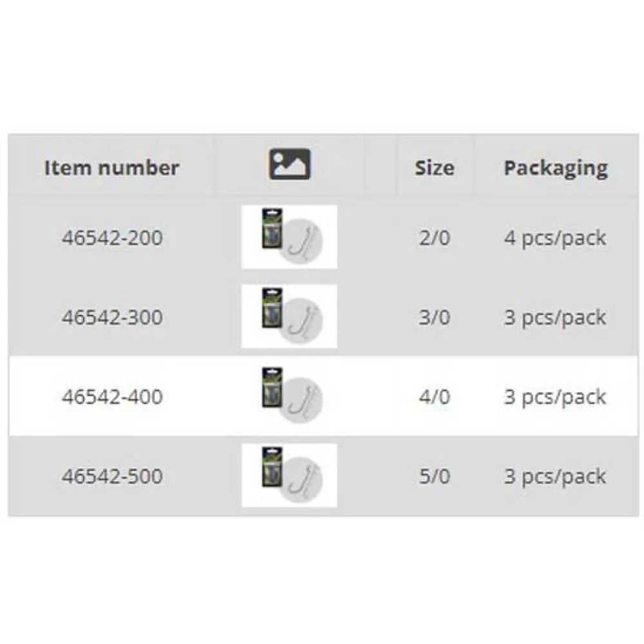The width and height of the screenshot is (644, 644).
Task: Click the 5/0 size cell
Action: pos(434,477)
